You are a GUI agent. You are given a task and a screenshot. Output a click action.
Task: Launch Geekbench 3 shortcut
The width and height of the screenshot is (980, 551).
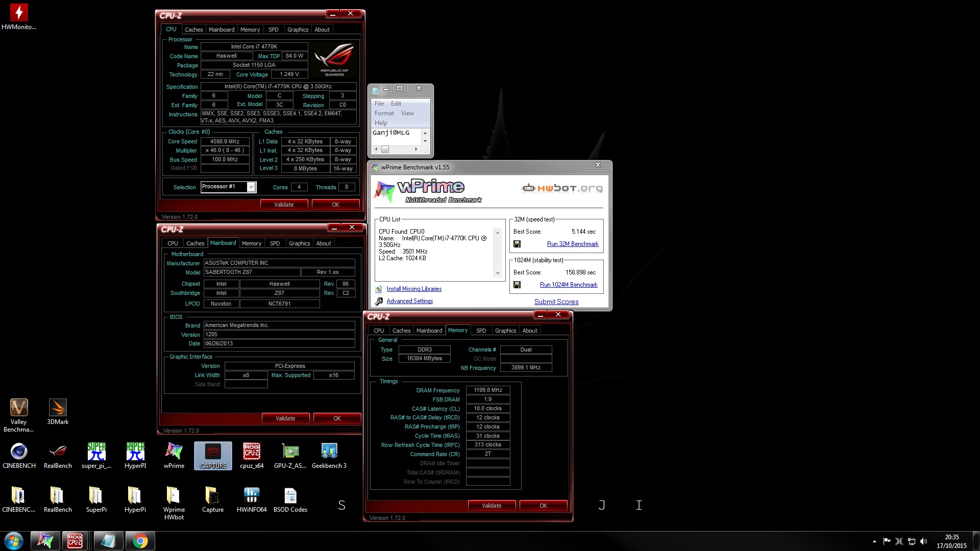tap(329, 455)
